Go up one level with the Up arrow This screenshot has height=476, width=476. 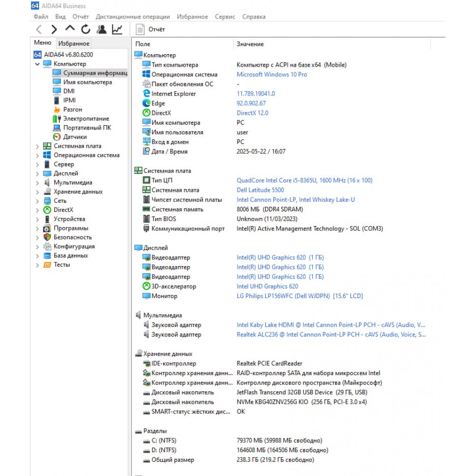click(x=70, y=29)
